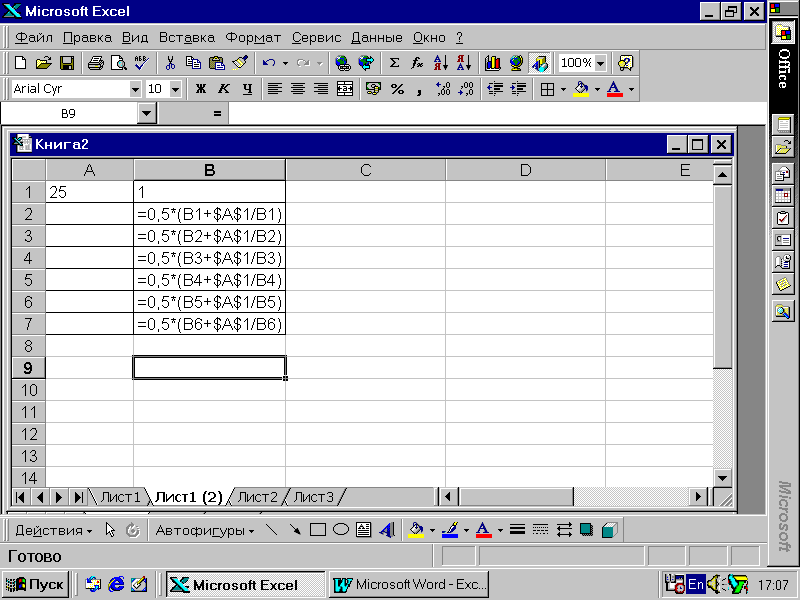The width and height of the screenshot is (800, 600).
Task: Center text in the cell
Action: coord(298,89)
